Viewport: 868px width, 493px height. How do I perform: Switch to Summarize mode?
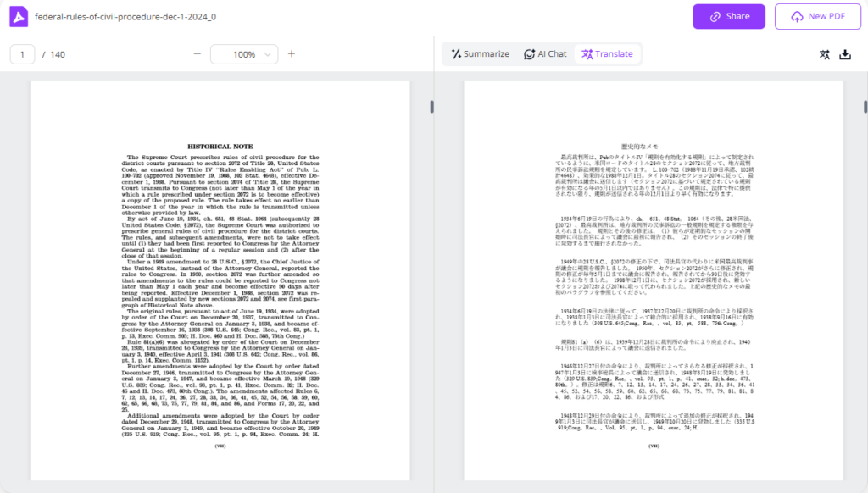pyautogui.click(x=481, y=53)
